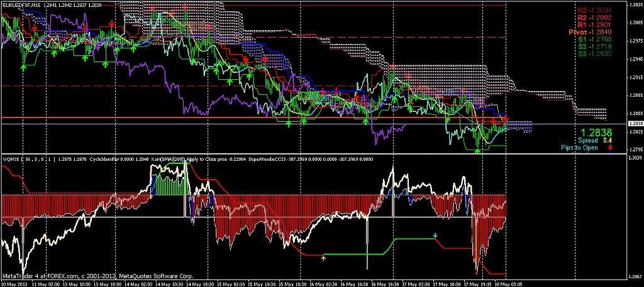Click the 1.3035 price axis label
Viewport: 644px width, 287px height.
635,5
